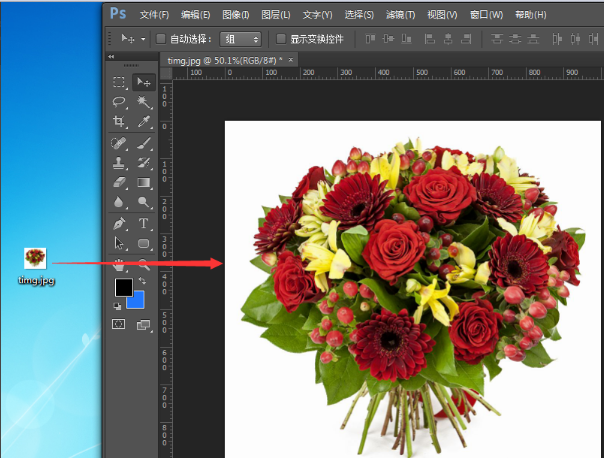
Task: Enable the 自动选择 checkbox
Action: click(x=160, y=39)
